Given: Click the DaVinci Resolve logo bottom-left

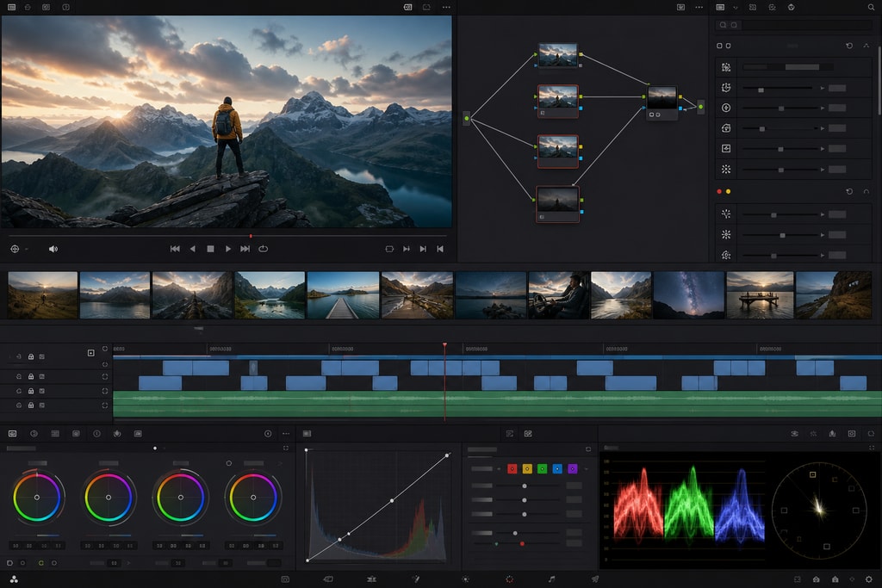Looking at the screenshot, I should [14, 579].
